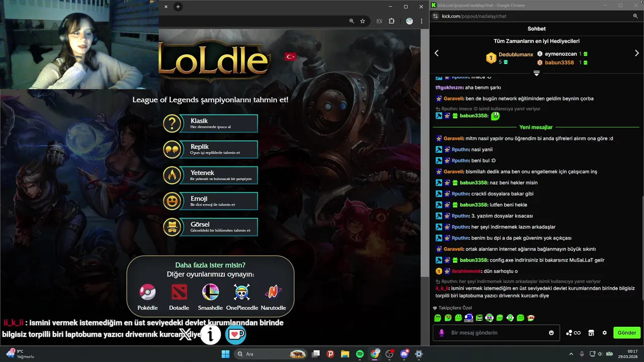Click username tftgokhnzm in the Kick chat

pyautogui.click(x=449, y=87)
